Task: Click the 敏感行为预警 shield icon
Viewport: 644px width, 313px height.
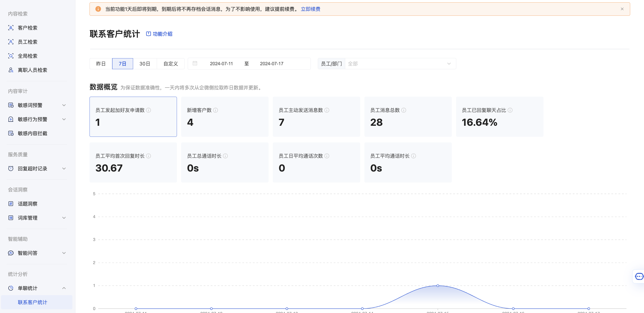Action: [x=11, y=119]
